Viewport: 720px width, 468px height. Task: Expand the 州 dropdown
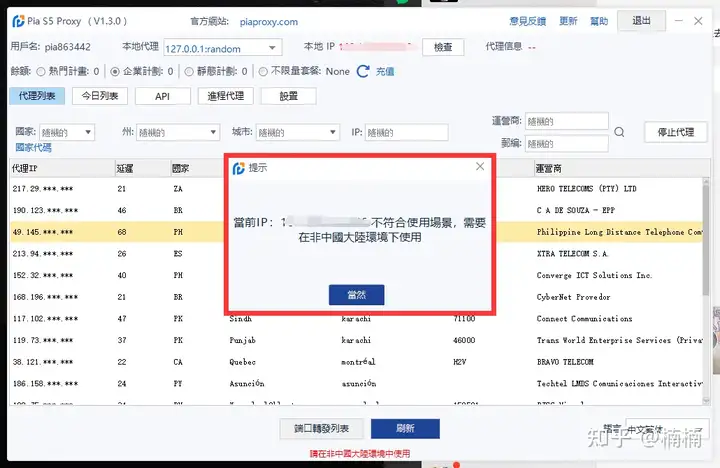[x=178, y=133]
